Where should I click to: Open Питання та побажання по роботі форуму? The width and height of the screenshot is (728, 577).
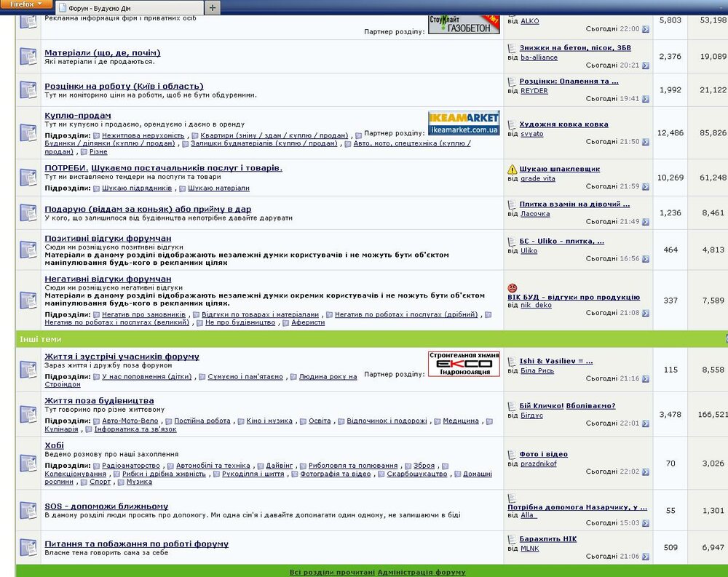(x=137, y=544)
